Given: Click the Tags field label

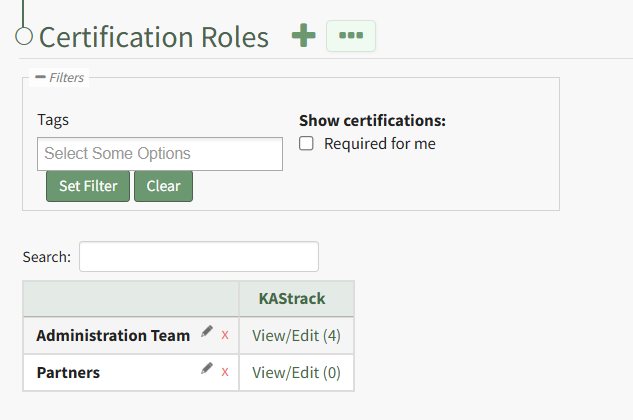Looking at the screenshot, I should tap(53, 120).
